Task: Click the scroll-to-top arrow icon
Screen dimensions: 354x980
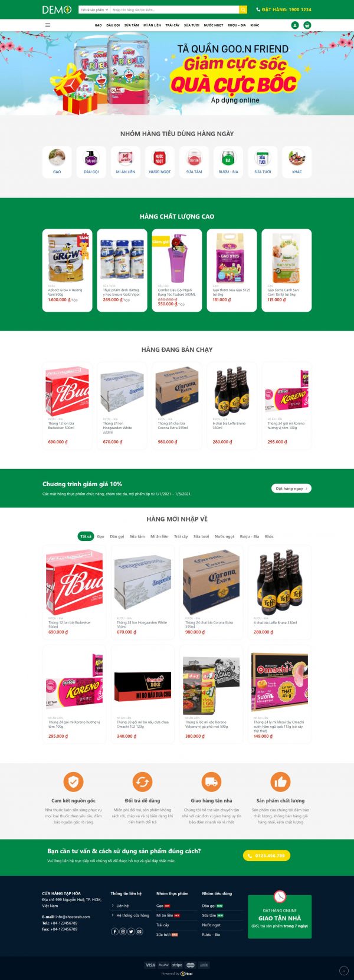Action: click(344, 970)
